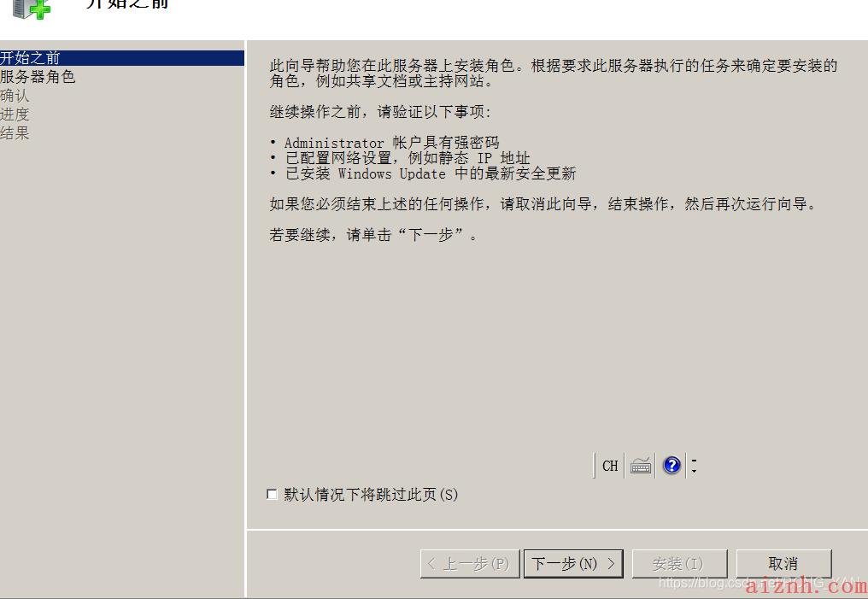
Task: Click the Administrator 帐户具有强密码 bullet text
Action: [x=392, y=143]
